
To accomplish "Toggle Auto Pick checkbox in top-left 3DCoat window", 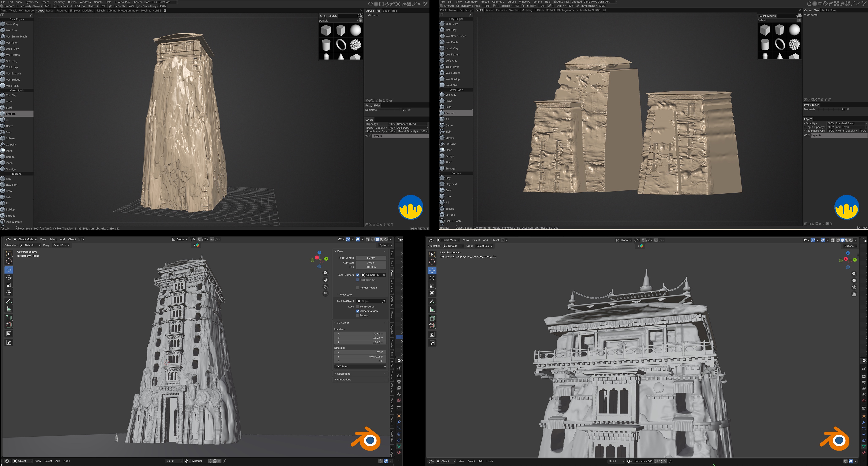I will coord(116,2).
